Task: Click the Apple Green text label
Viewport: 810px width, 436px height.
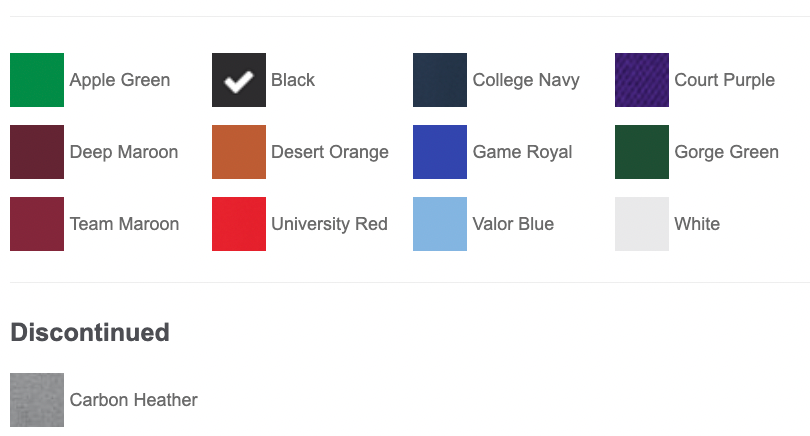Action: [120, 80]
